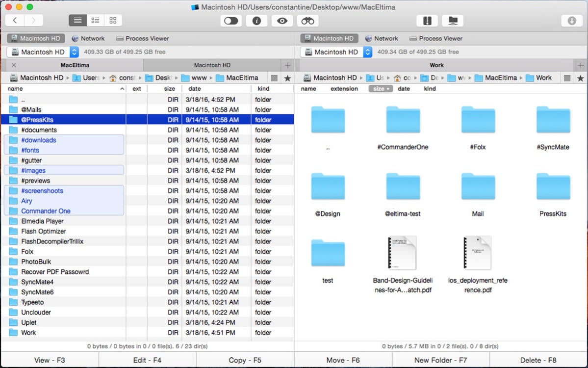Image resolution: width=588 pixels, height=368 pixels.
Task: Select the parent directory row in left pane
Action: [x=148, y=100]
